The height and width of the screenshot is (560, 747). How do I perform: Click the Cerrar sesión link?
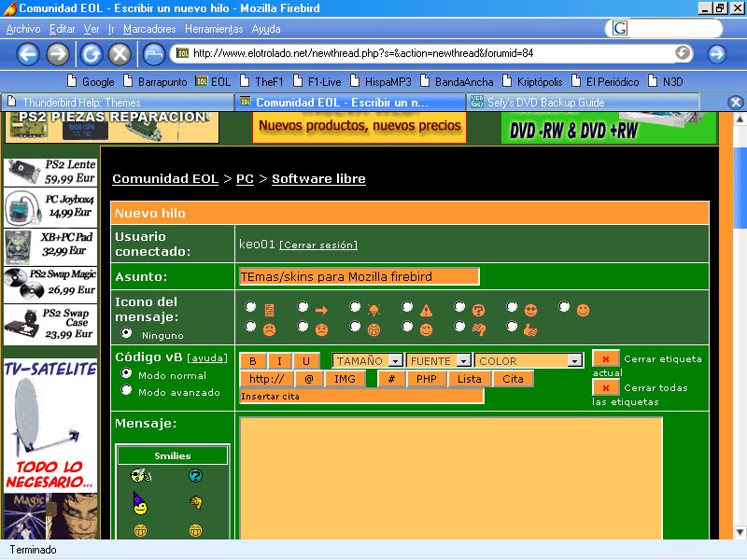pos(318,245)
